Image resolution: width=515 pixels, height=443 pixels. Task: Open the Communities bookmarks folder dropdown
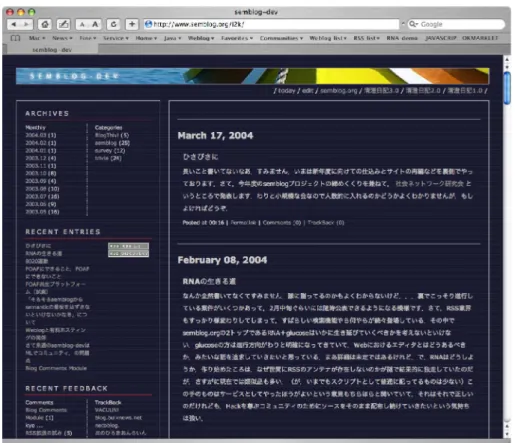[281, 38]
